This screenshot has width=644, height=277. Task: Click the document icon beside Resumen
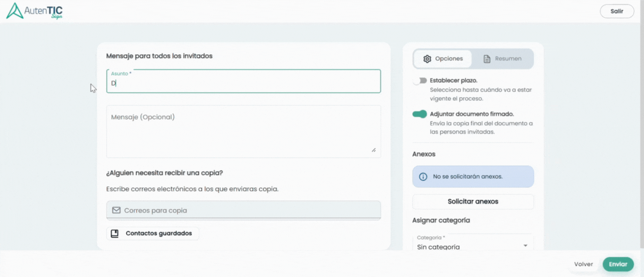point(487,59)
